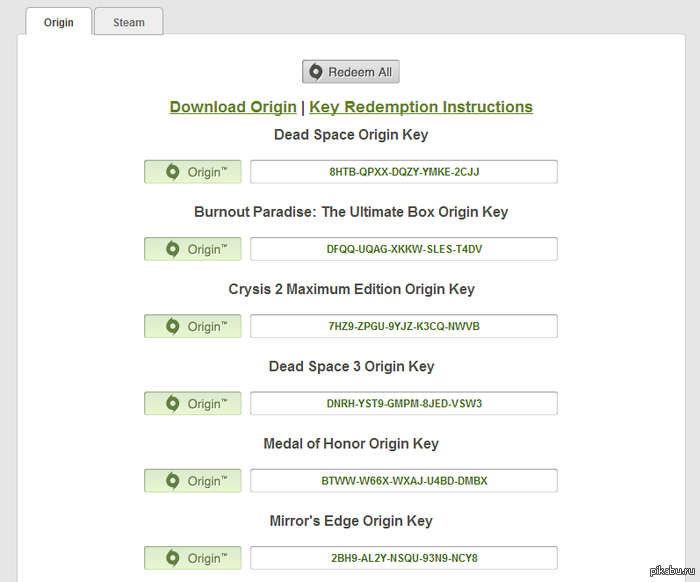Open the Download Origin link
Screen dimensions: 700x582
point(233,107)
